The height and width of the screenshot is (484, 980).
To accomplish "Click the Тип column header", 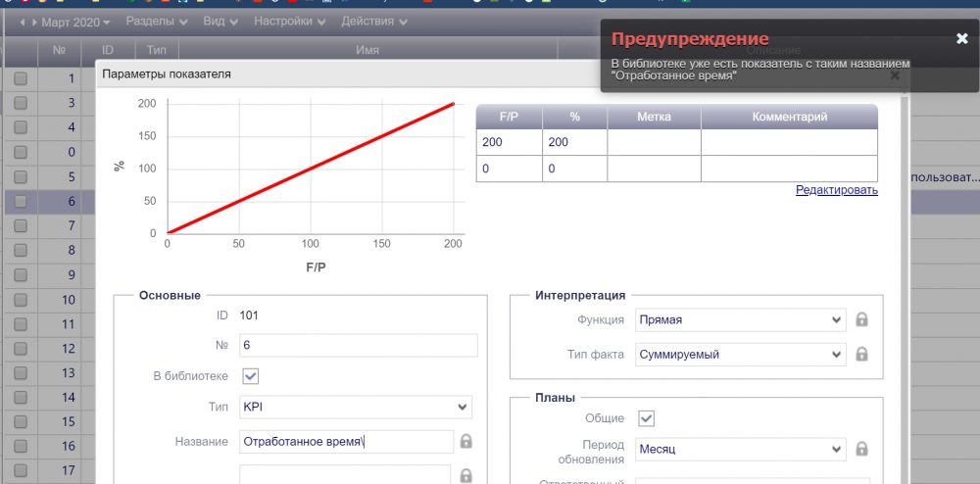I will click(x=157, y=50).
